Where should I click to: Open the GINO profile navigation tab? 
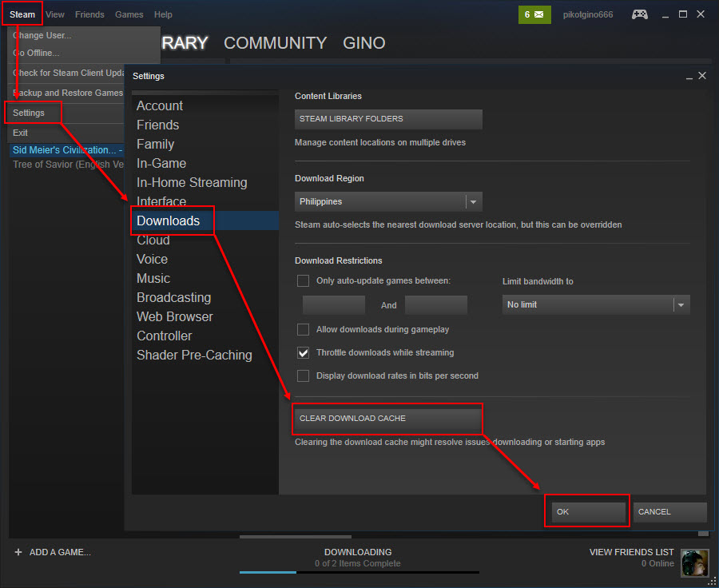364,43
